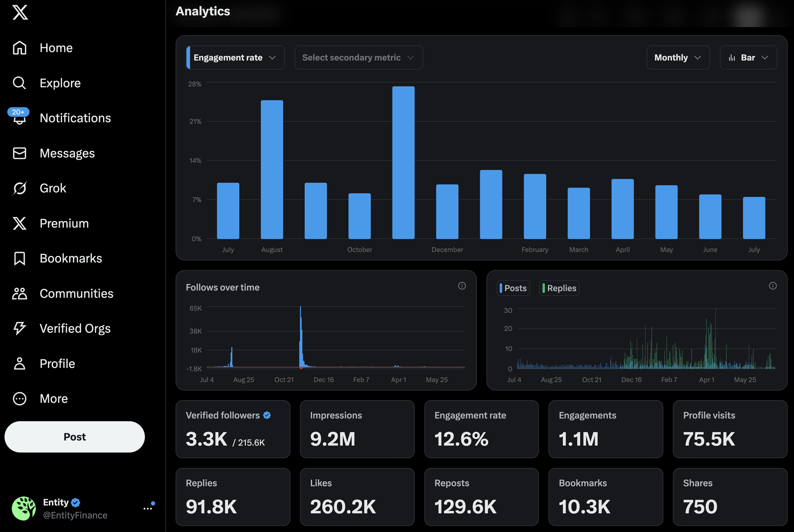Image resolution: width=794 pixels, height=532 pixels.
Task: Toggle the Posts series in chart
Action: tap(513, 288)
